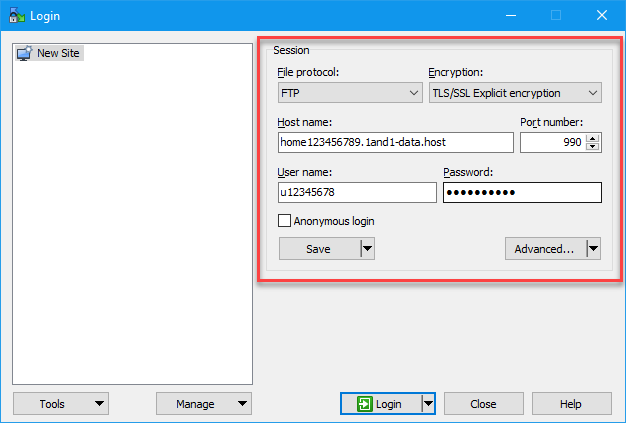
Task: Open Help for the login dialog
Action: [571, 404]
